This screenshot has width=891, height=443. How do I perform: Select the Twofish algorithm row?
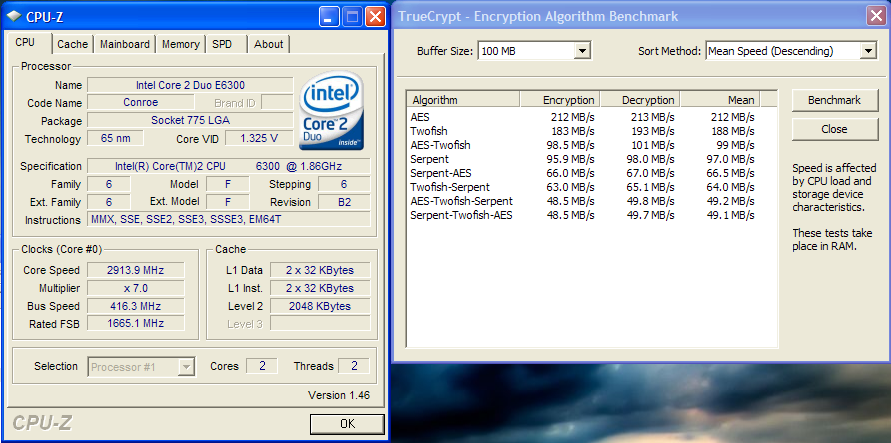pyautogui.click(x=591, y=131)
